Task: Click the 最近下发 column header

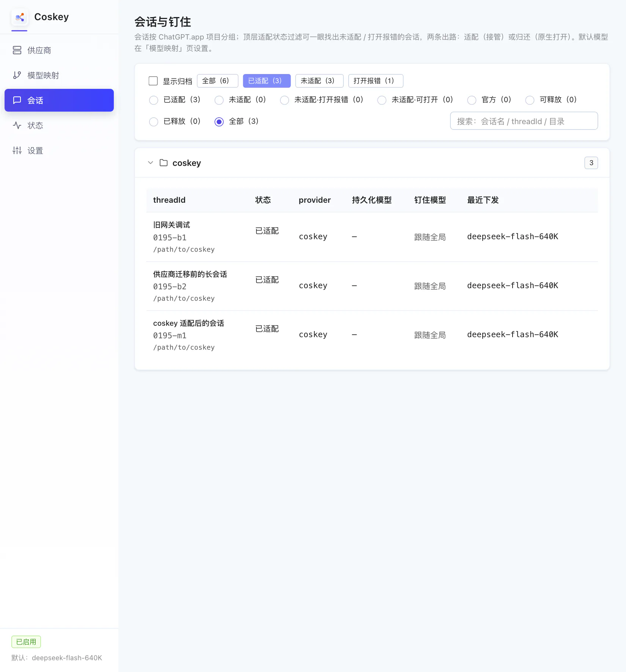Action: [483, 200]
